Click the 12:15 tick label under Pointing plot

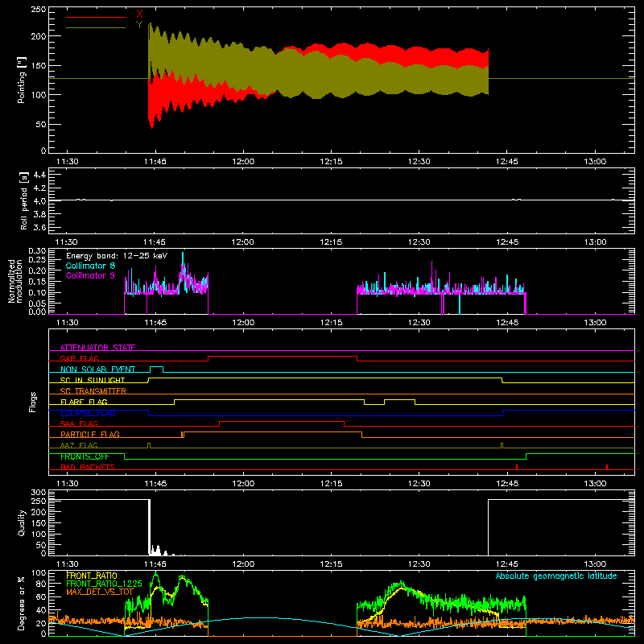[331, 162]
